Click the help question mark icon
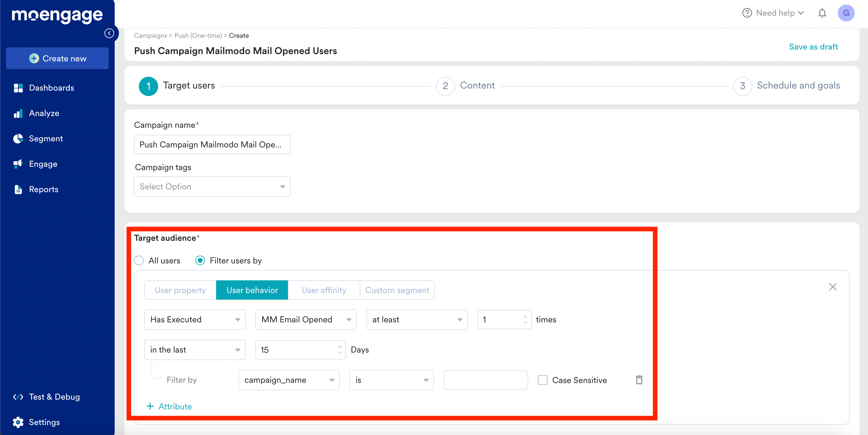 tap(747, 13)
